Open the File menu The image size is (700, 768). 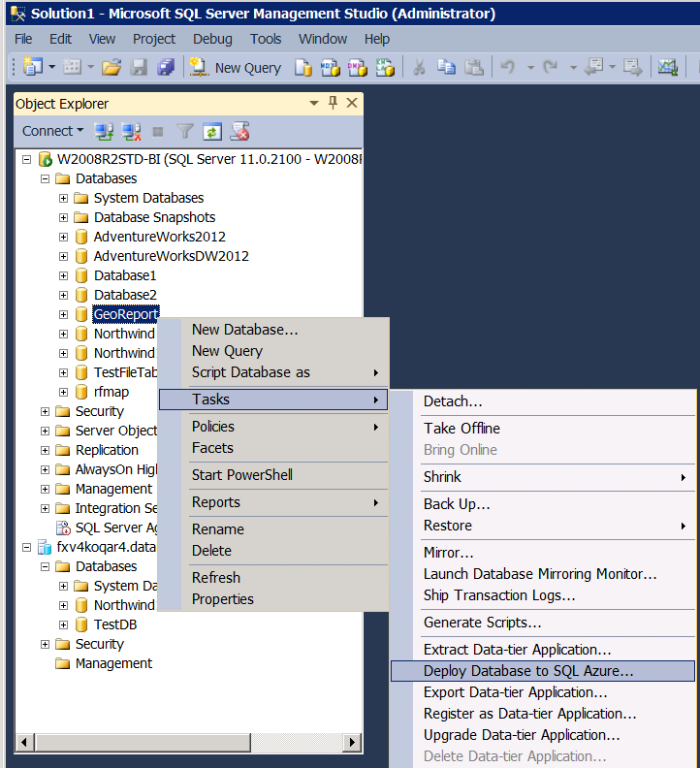pos(23,39)
